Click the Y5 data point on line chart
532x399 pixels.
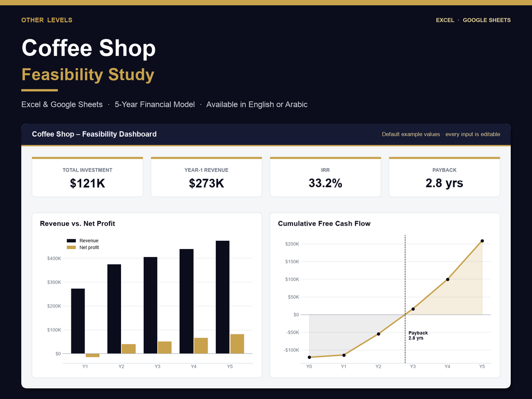point(482,241)
